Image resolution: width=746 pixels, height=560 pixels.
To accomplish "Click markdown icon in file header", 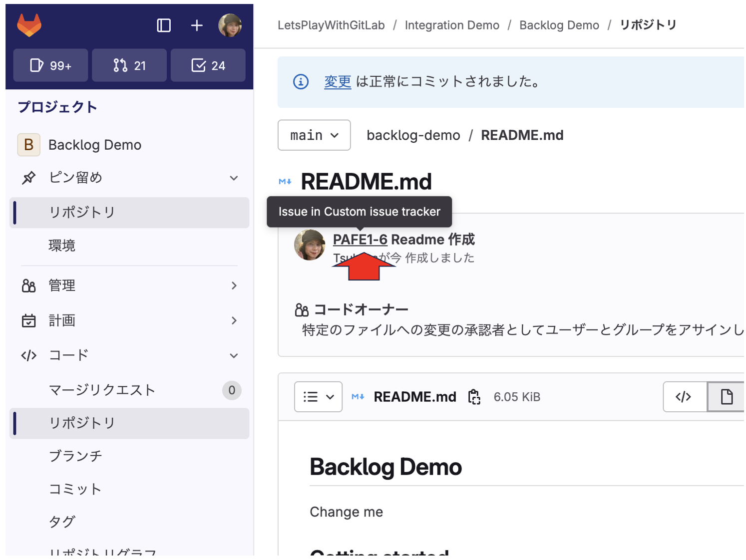I will point(358,397).
